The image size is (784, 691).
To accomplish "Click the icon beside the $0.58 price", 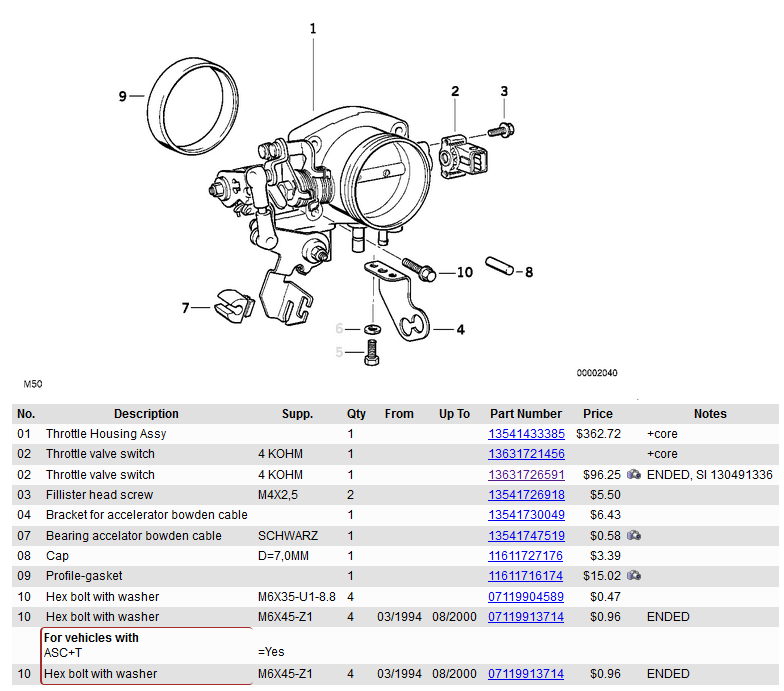I will coord(633,536).
